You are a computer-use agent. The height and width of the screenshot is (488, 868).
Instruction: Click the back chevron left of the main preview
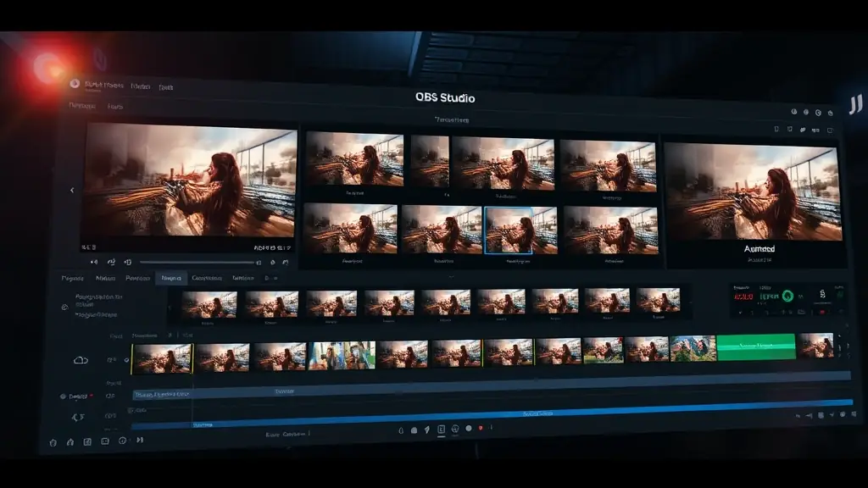point(72,191)
